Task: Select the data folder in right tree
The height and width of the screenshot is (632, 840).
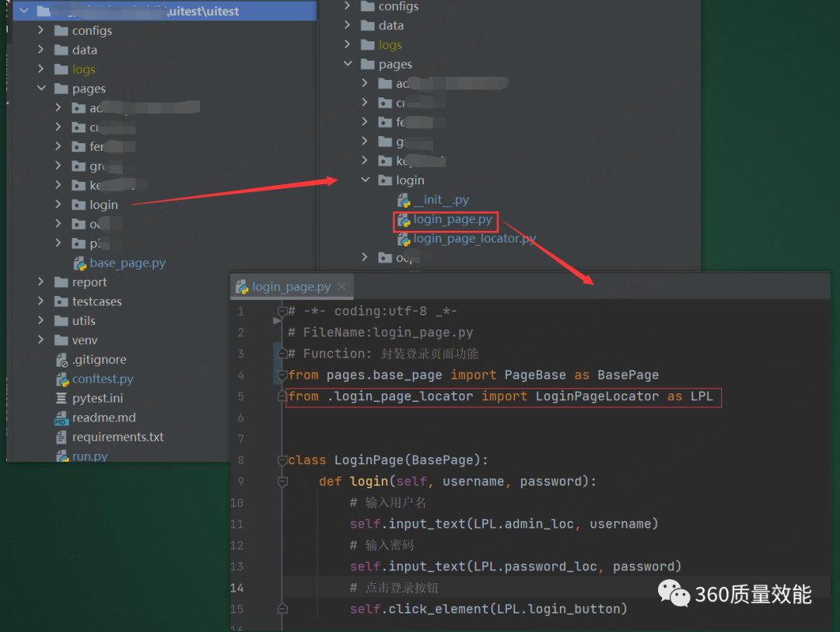Action: coord(391,26)
